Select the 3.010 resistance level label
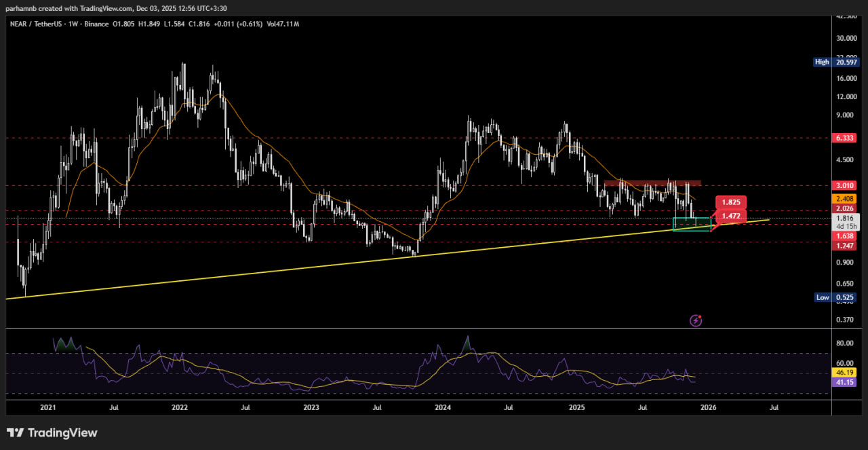The width and height of the screenshot is (868, 450). [844, 185]
